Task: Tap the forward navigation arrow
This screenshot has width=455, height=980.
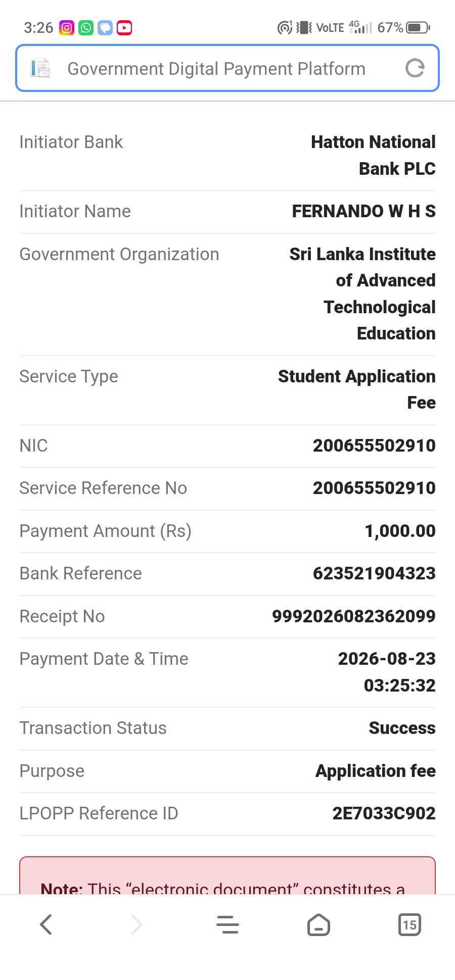Action: pyautogui.click(x=136, y=924)
